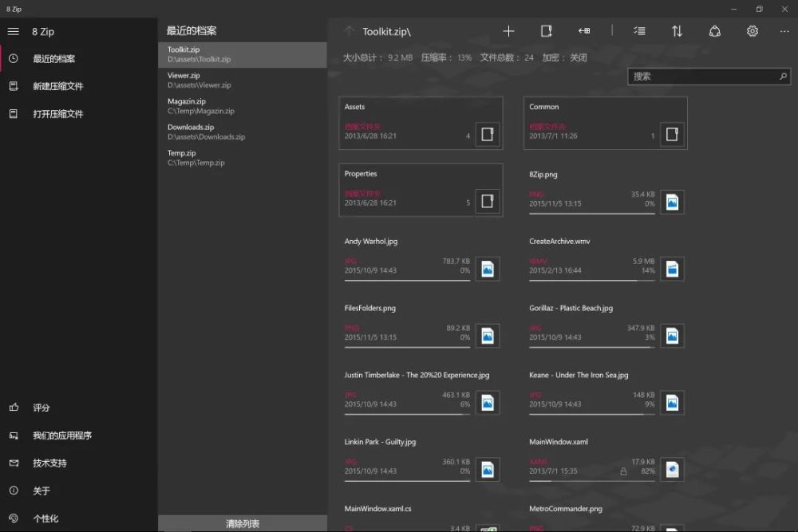
Task: Click FilesFolders.png image file icon
Action: click(x=488, y=336)
